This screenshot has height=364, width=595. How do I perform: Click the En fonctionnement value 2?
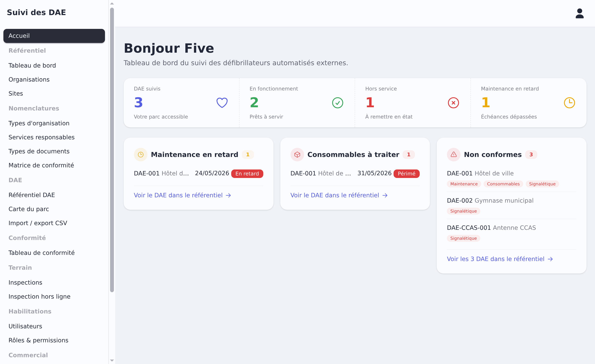pyautogui.click(x=254, y=103)
